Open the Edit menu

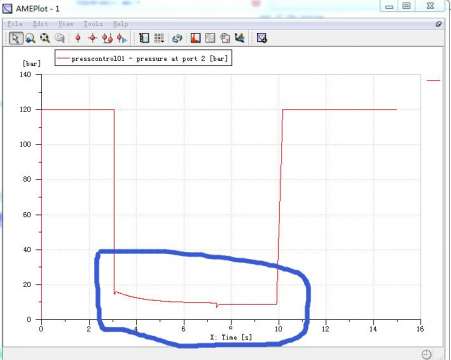[x=40, y=24]
